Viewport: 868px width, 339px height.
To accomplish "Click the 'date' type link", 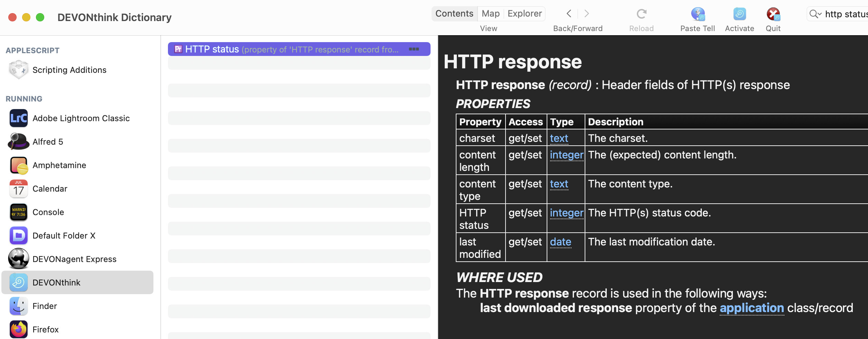I will (560, 242).
